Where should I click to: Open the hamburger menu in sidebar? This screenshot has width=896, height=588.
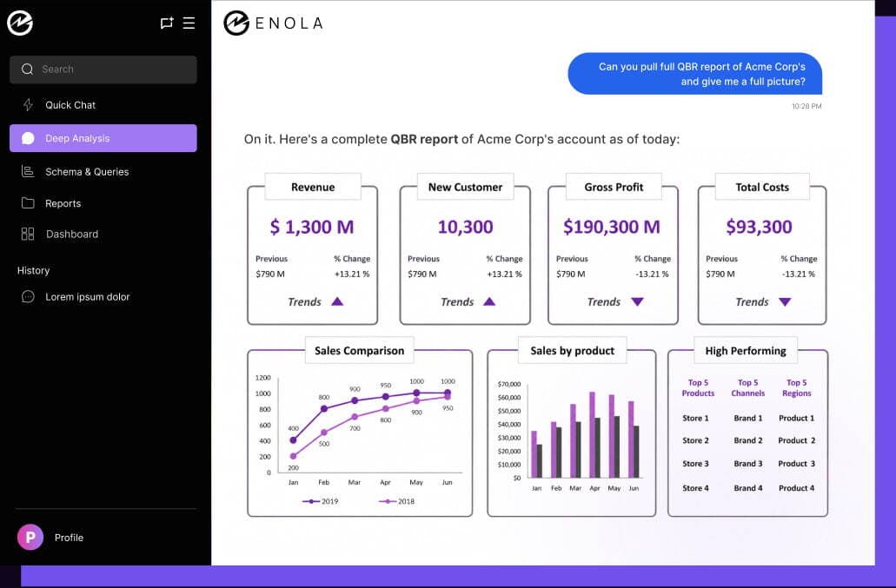pos(189,23)
